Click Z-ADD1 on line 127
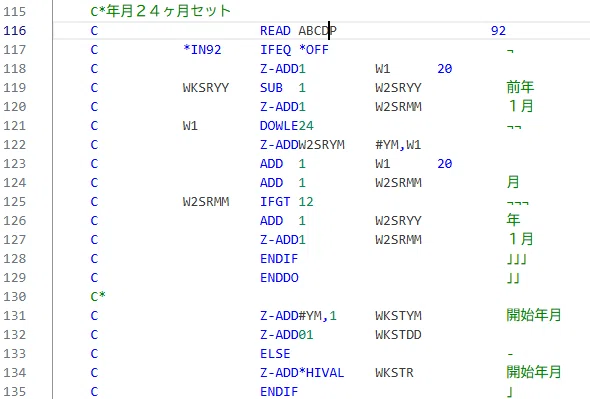 [x=283, y=239]
